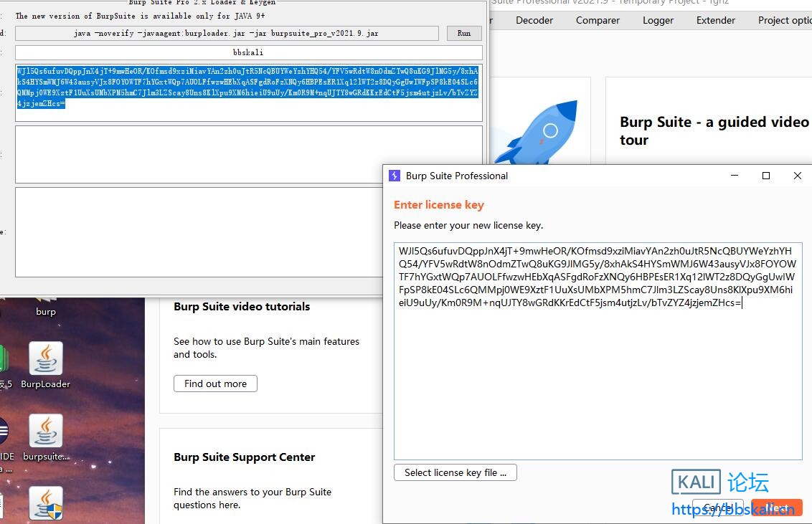Click the burpsuite Java jar desktop icon
The height and width of the screenshot is (524, 812).
[46, 433]
